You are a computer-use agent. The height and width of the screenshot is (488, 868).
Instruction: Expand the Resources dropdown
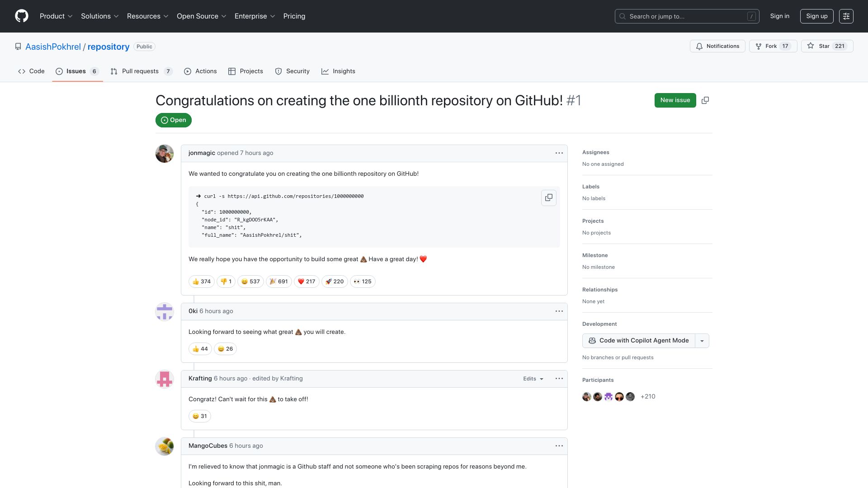click(x=148, y=16)
